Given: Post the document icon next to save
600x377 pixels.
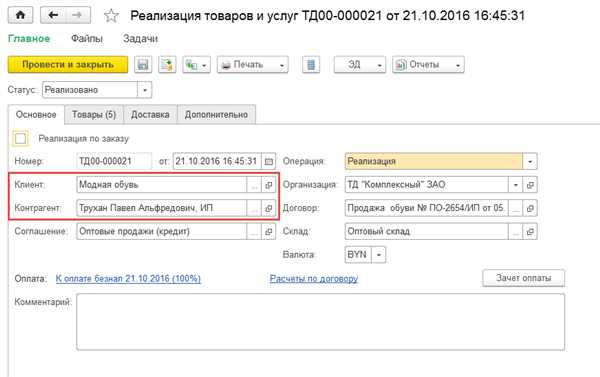Looking at the screenshot, I should tap(167, 65).
